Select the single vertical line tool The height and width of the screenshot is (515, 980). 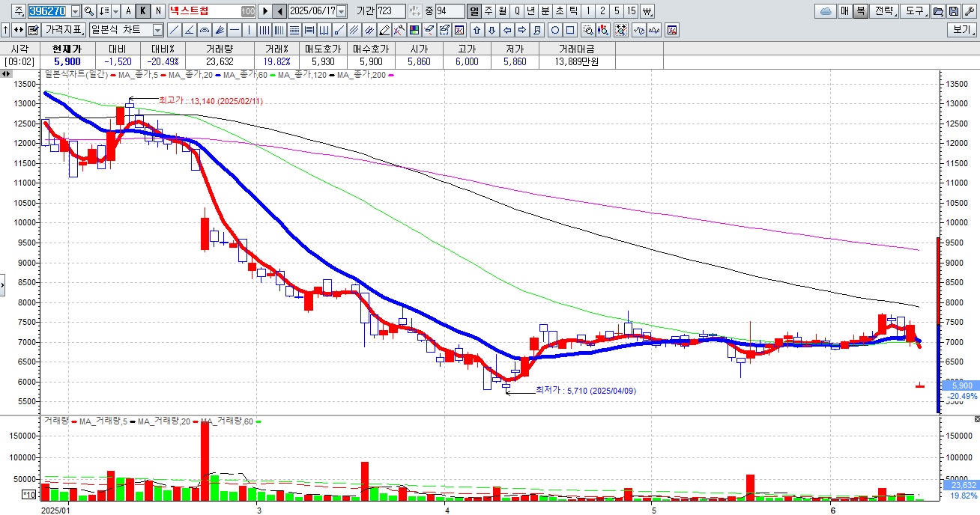[249, 30]
